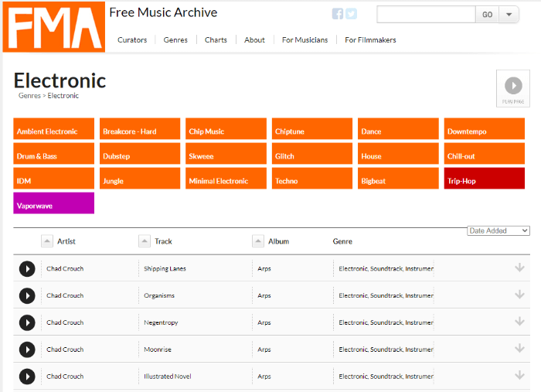Select the Chip Music genre tile
Screen dimensions: 541x392
tap(226, 128)
